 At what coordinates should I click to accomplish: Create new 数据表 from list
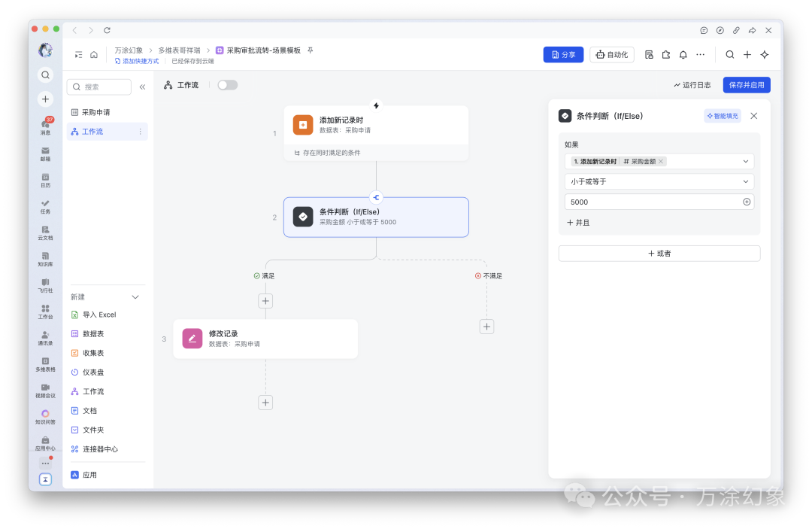click(x=108, y=333)
